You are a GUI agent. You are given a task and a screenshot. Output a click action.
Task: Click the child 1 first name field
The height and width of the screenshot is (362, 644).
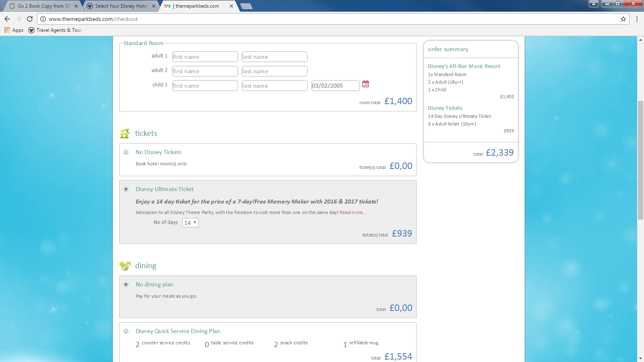click(x=205, y=86)
